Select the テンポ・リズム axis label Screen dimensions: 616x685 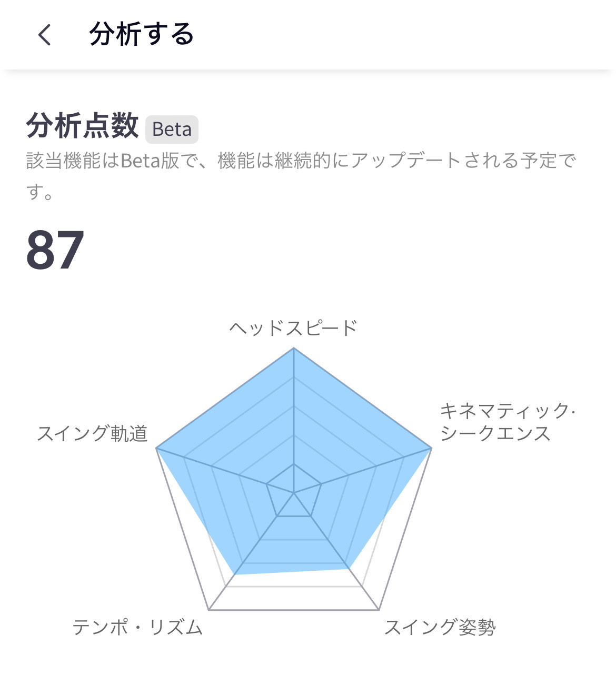(x=137, y=627)
